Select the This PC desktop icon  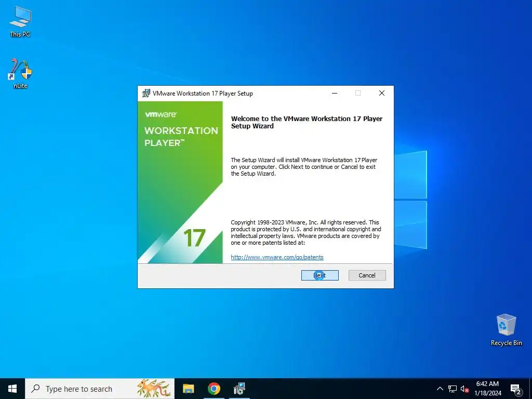coord(20,22)
